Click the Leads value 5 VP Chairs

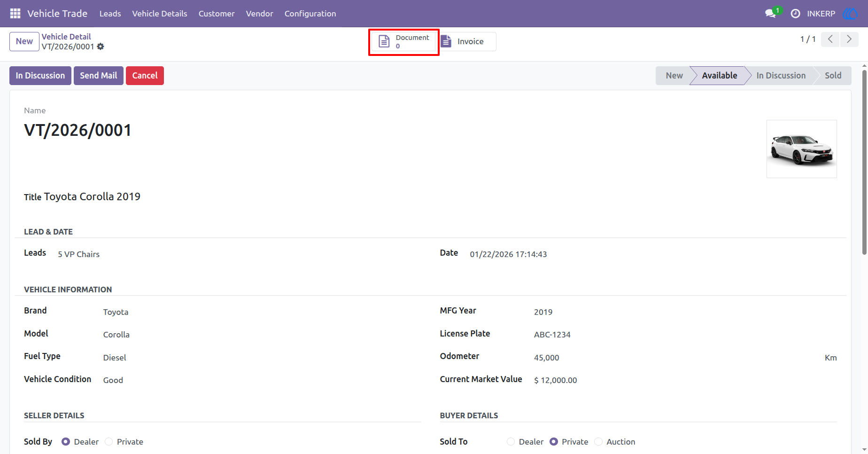[x=79, y=254]
